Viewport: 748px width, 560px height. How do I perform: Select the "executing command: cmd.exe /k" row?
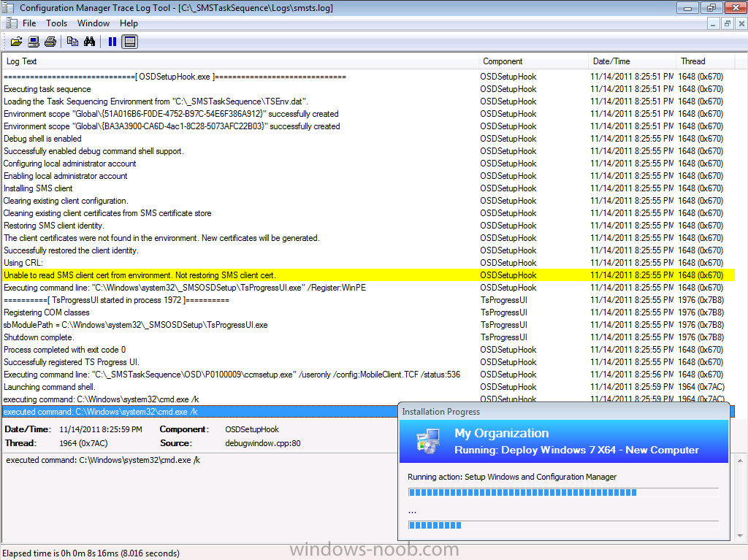coord(369,399)
